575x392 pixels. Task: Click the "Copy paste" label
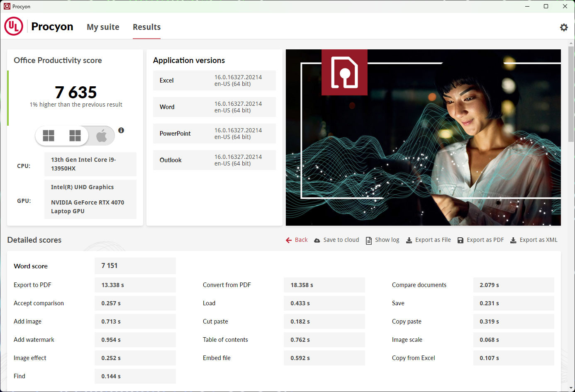407,321
